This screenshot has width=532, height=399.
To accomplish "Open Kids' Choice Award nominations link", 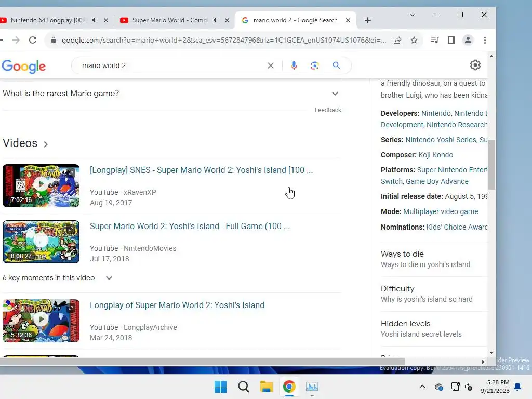I will pos(457,227).
